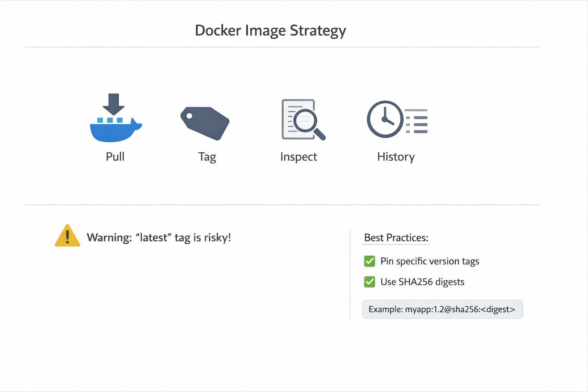Click the History label text
Screen dimensions: 588x392
396,157
